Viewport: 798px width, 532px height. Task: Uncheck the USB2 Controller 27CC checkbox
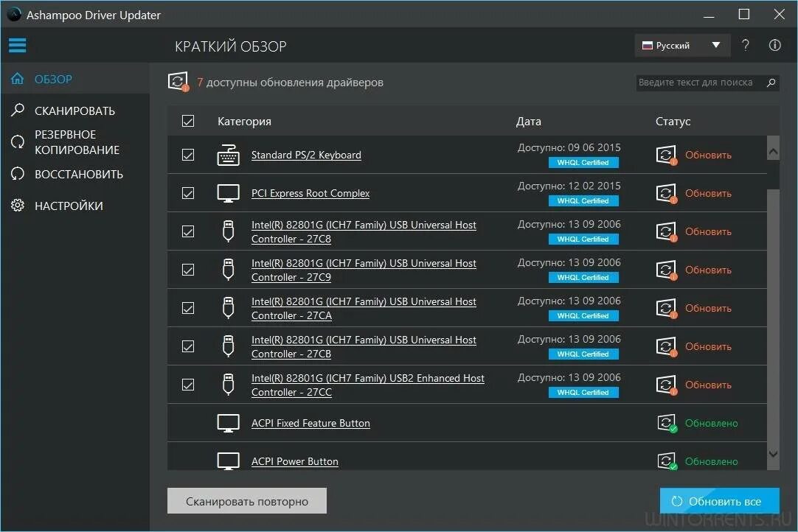pos(188,385)
